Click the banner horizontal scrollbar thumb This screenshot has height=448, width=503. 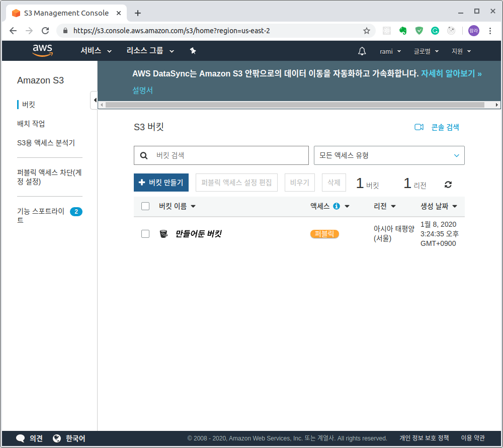click(295, 105)
